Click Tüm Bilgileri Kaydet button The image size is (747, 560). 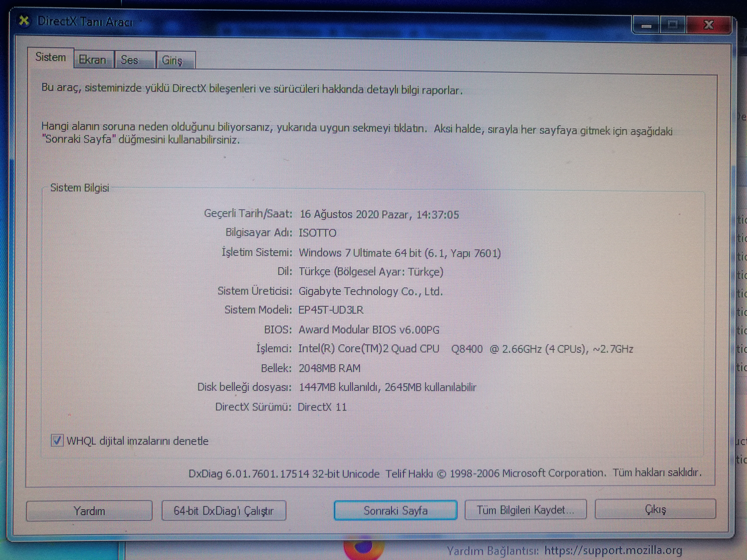point(526,509)
